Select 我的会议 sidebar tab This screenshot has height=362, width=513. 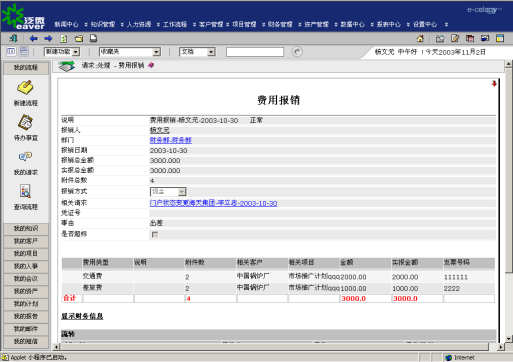(x=26, y=279)
